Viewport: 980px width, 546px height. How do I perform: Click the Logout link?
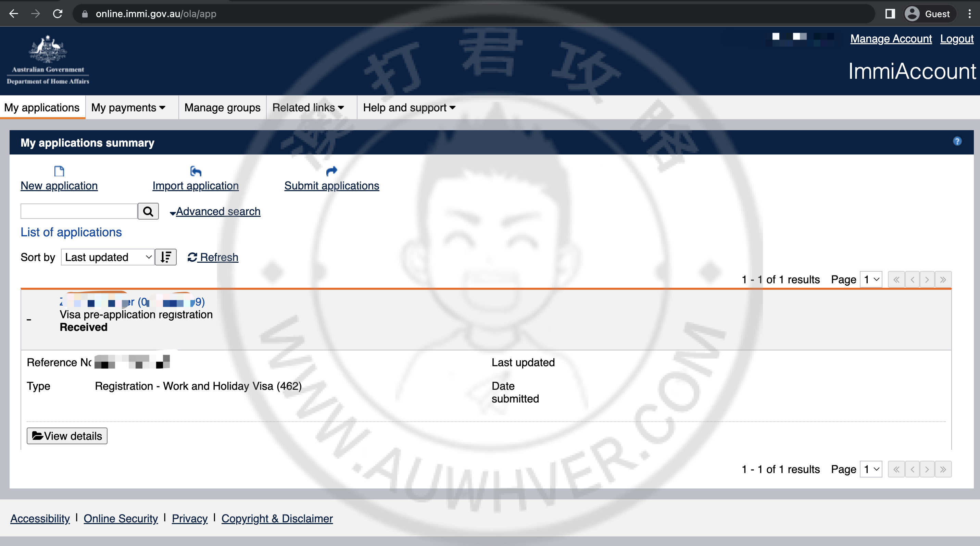[x=957, y=39]
